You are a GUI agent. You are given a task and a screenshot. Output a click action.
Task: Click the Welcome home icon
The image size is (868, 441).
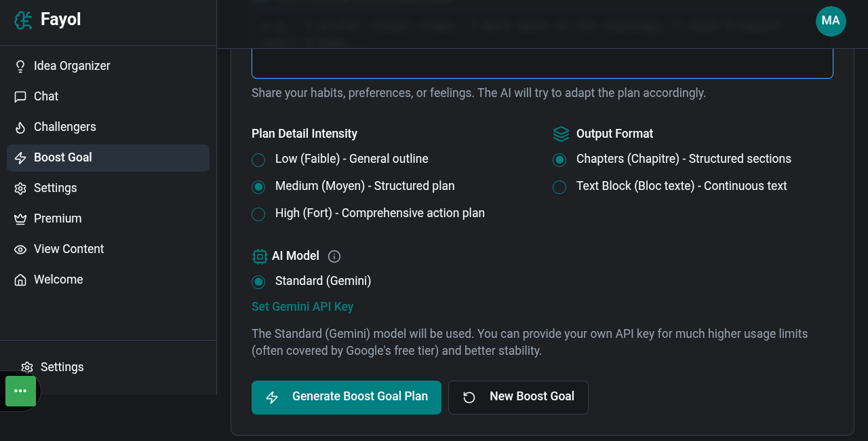pos(20,280)
